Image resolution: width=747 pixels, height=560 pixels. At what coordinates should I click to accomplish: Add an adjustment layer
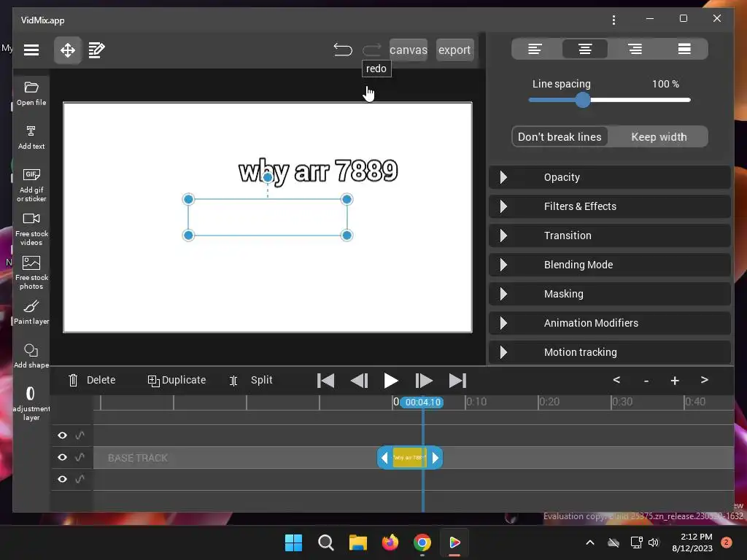(x=31, y=403)
